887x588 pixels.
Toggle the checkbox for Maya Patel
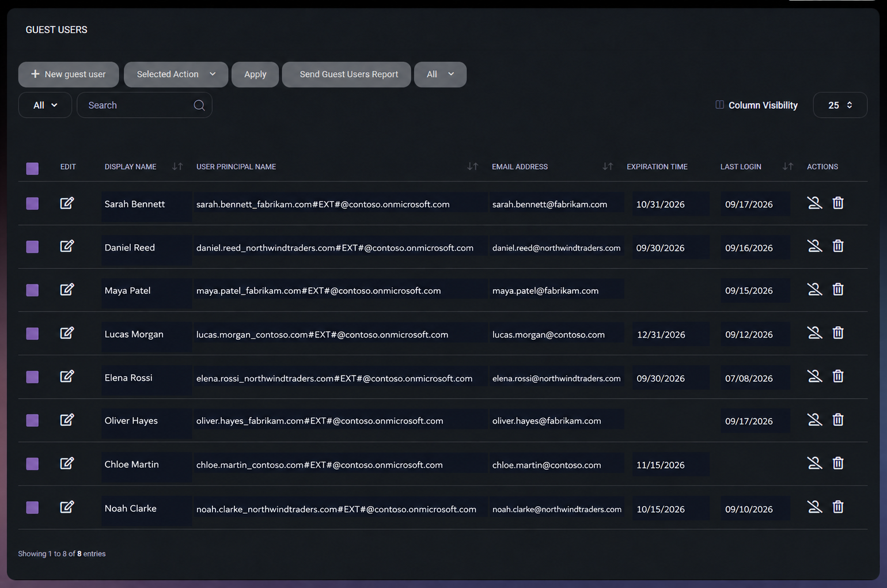click(32, 290)
